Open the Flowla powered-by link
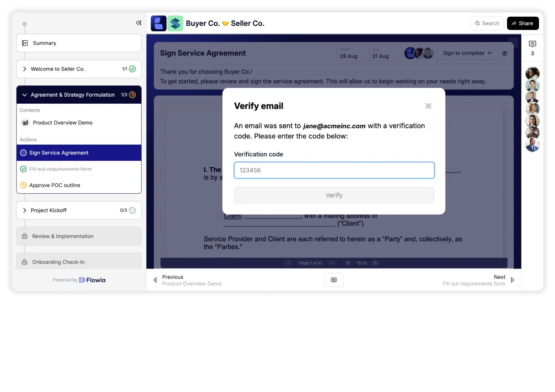 point(92,280)
